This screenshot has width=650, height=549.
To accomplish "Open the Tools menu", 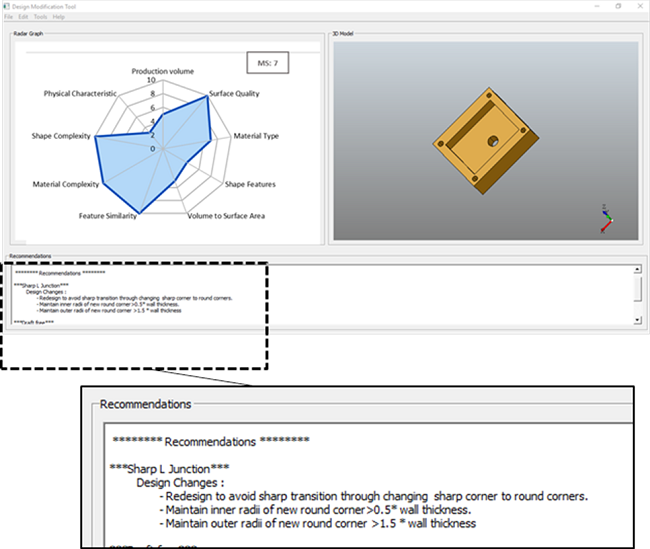I will click(x=40, y=17).
